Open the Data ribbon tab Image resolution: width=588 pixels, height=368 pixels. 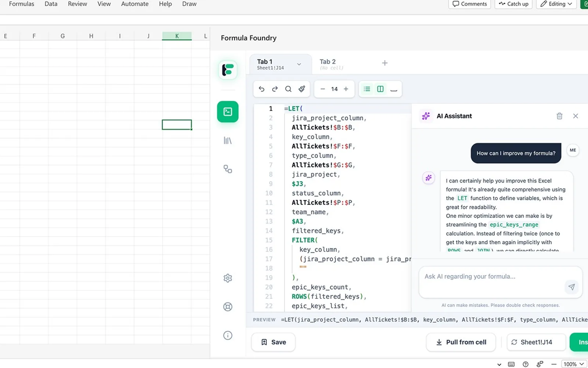click(51, 4)
